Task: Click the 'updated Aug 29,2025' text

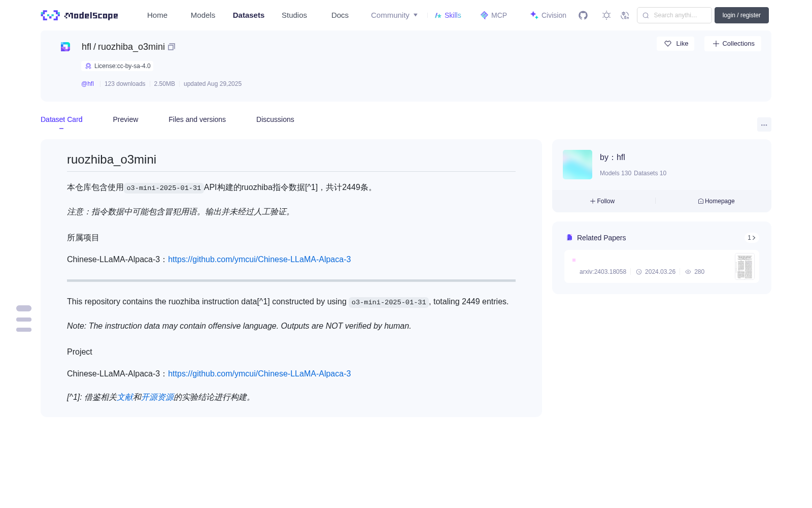Action: pos(213,84)
